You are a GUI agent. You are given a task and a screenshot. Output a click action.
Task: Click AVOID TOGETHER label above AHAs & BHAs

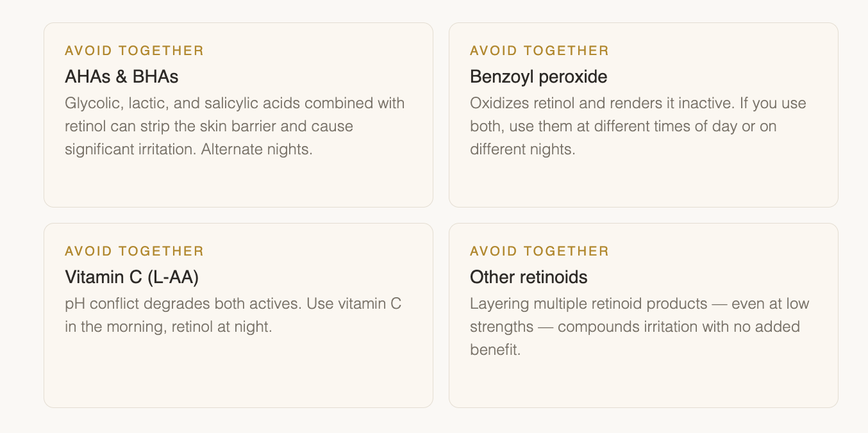pos(134,51)
